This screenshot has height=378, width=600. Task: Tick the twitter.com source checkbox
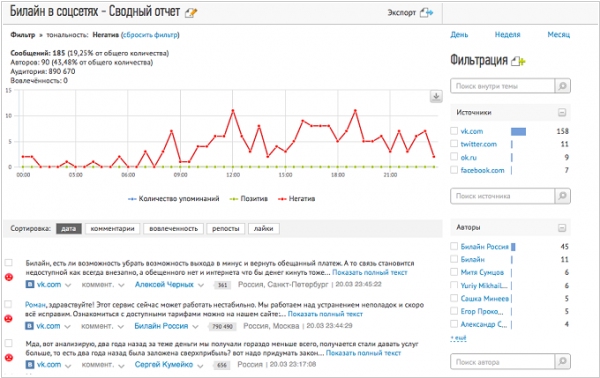click(x=454, y=143)
